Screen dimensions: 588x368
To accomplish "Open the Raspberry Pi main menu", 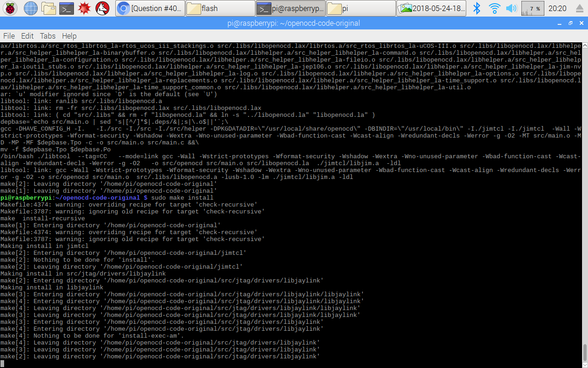I will point(10,8).
